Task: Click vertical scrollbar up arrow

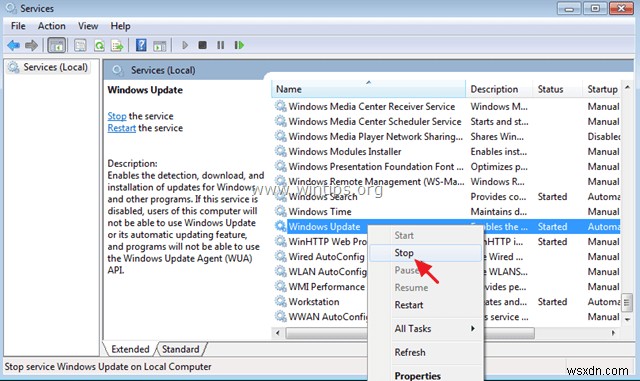Action: [627, 87]
